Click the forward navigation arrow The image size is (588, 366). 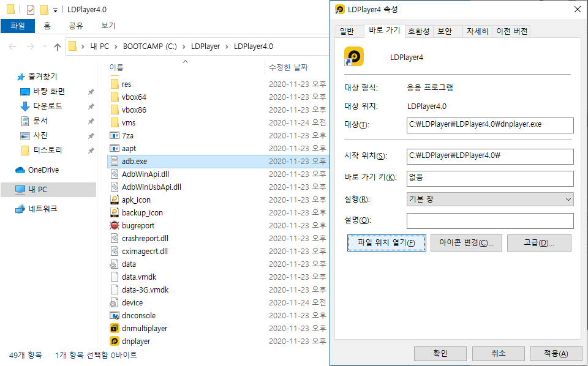(31, 47)
